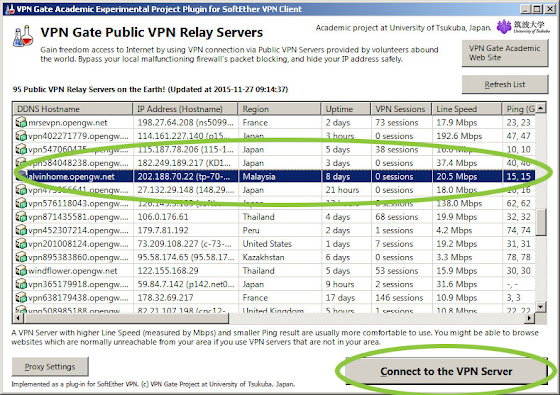Sort servers by Region column header
Screen dimensions: 560x395
[279, 109]
